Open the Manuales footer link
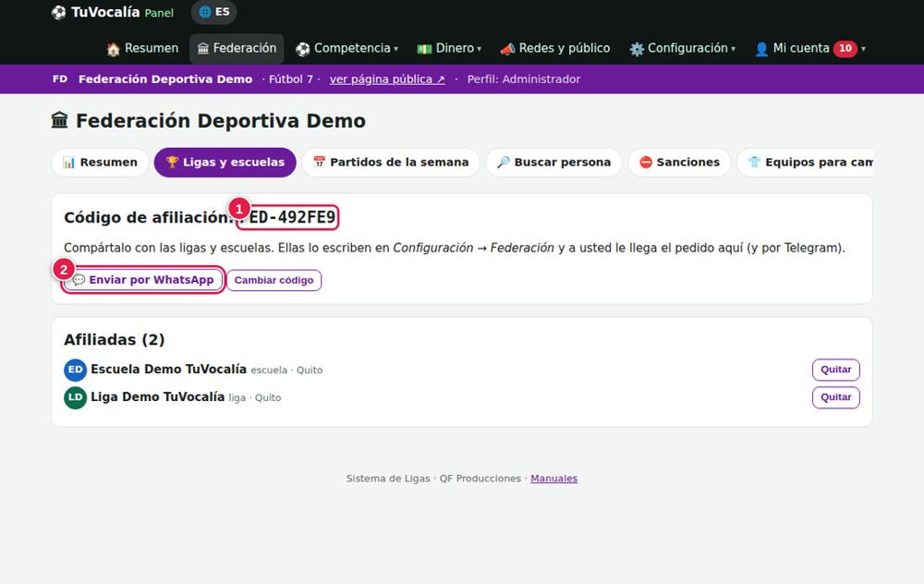The image size is (924, 584). (553, 479)
